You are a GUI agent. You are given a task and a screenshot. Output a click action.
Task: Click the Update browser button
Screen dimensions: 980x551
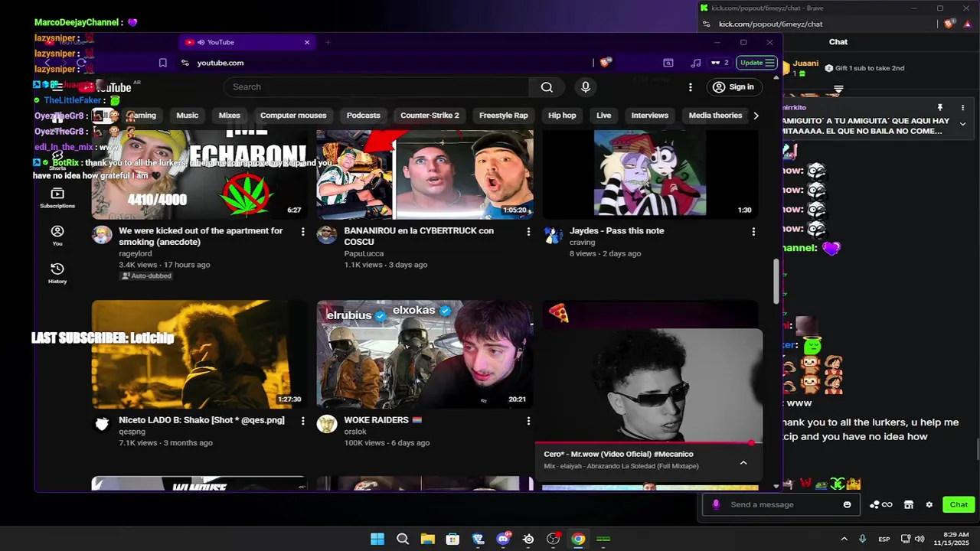coord(757,63)
